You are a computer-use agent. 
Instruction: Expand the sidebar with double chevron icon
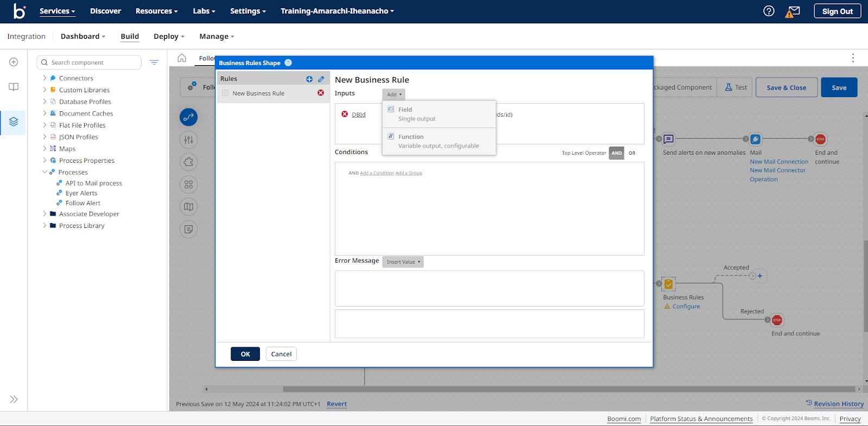14,399
